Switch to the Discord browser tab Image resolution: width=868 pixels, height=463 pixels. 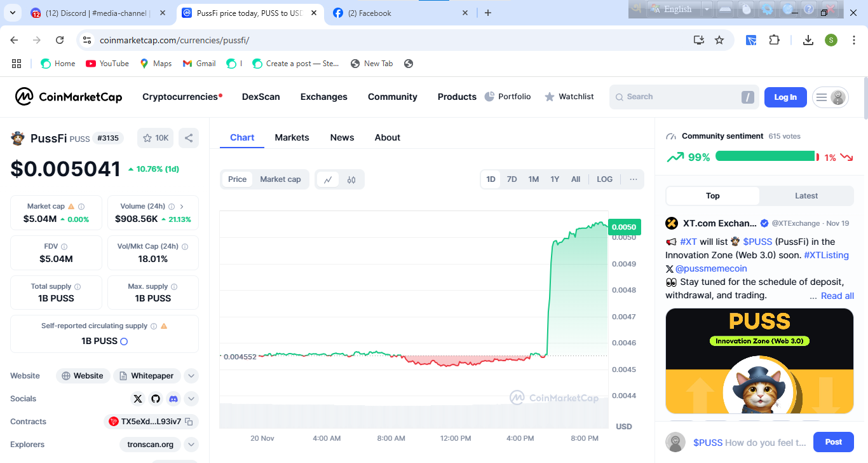98,13
